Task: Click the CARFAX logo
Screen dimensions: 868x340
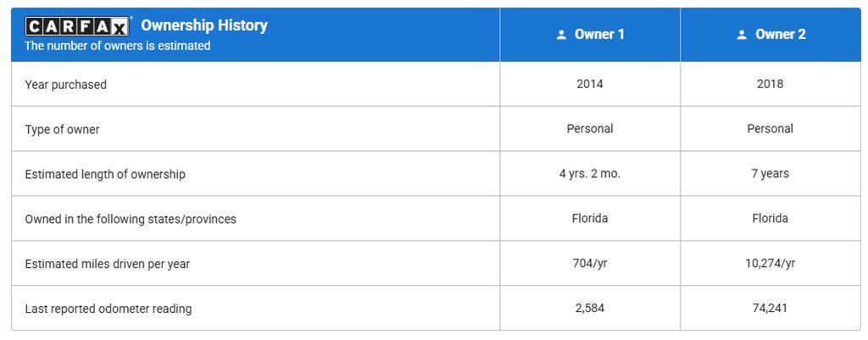Action: point(77,26)
